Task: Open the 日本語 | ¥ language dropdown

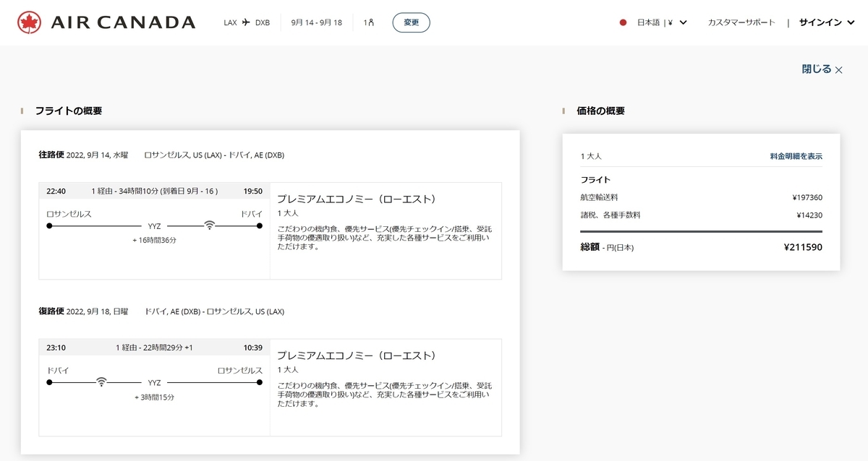Action: pos(662,22)
